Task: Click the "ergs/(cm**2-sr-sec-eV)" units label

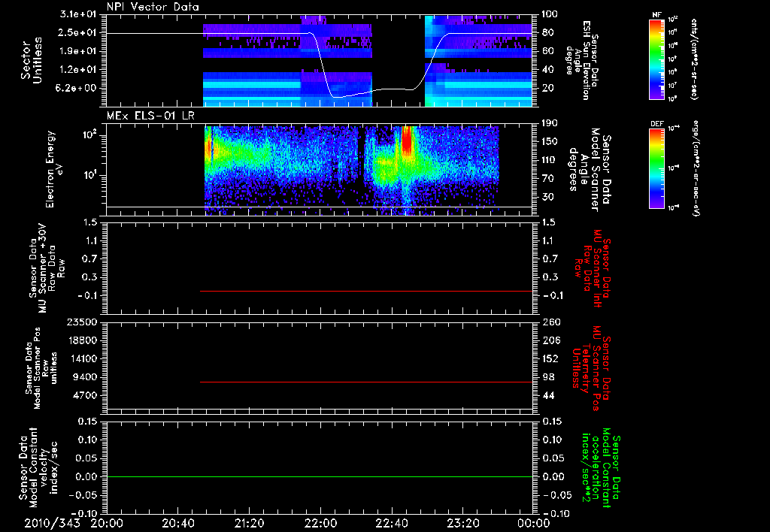Action: point(696,168)
